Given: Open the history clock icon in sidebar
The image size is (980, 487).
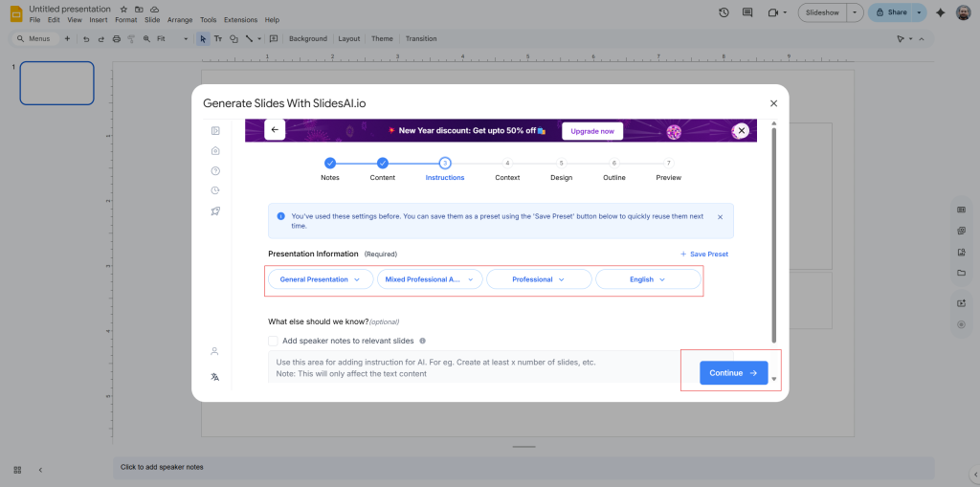Looking at the screenshot, I should pos(215,190).
